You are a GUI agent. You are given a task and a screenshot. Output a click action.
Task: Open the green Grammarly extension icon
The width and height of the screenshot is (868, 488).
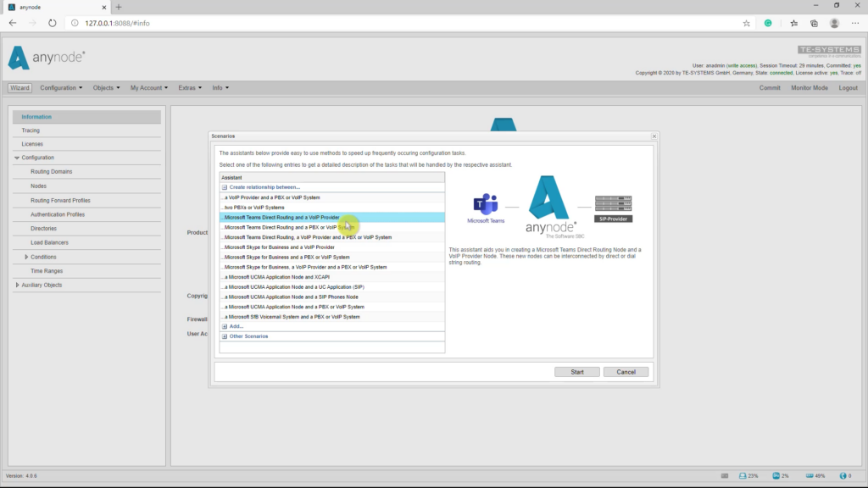(x=768, y=23)
